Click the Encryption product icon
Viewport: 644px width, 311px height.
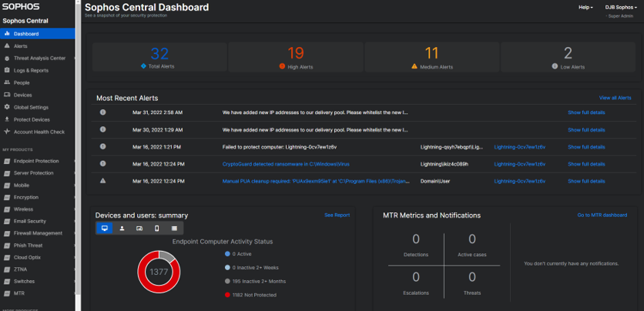[7, 197]
